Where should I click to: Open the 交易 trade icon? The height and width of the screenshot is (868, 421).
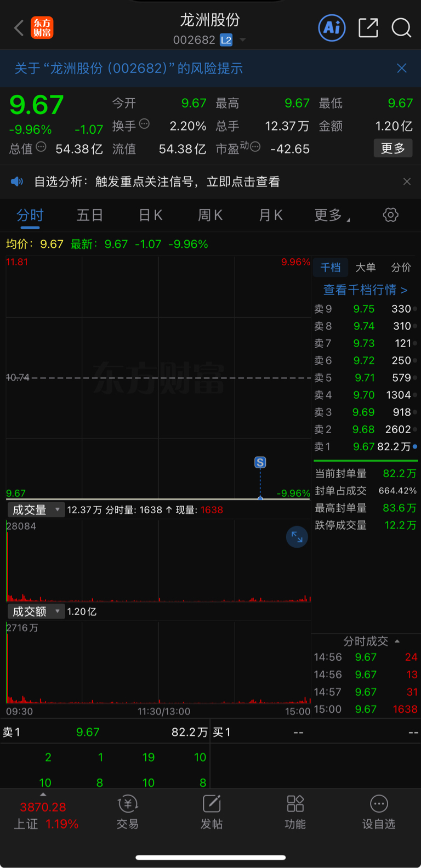[x=127, y=812]
